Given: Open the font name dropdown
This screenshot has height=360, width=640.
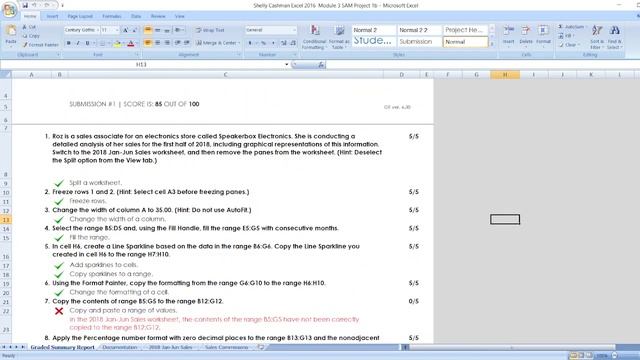Looking at the screenshot, I should click(x=98, y=30).
